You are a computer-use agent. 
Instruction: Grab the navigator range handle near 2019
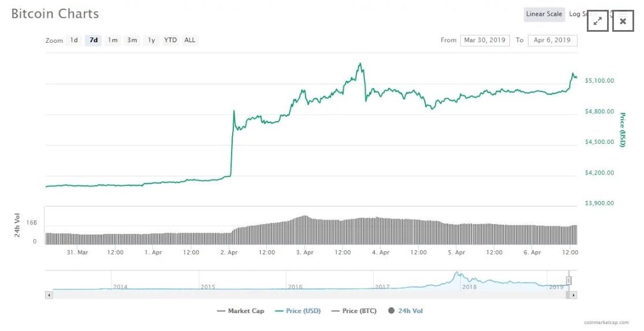click(569, 281)
